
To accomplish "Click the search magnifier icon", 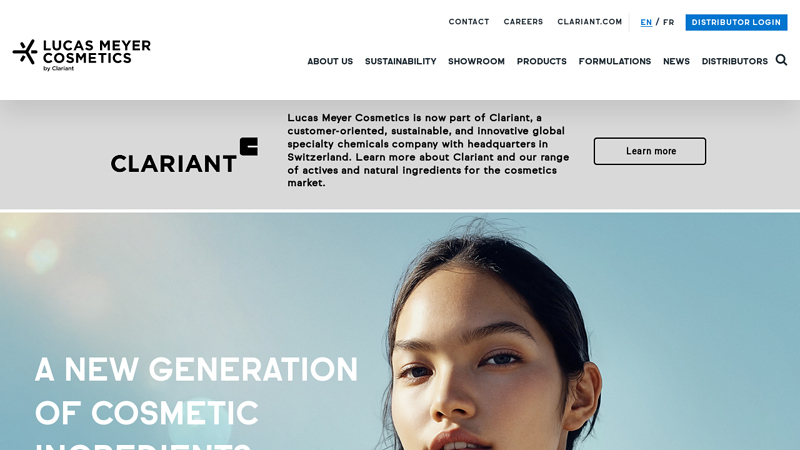I will [x=781, y=60].
